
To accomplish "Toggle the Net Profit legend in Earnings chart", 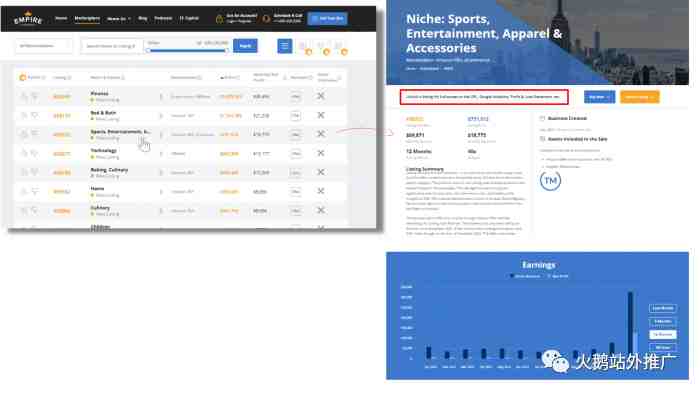I will click(x=558, y=276).
